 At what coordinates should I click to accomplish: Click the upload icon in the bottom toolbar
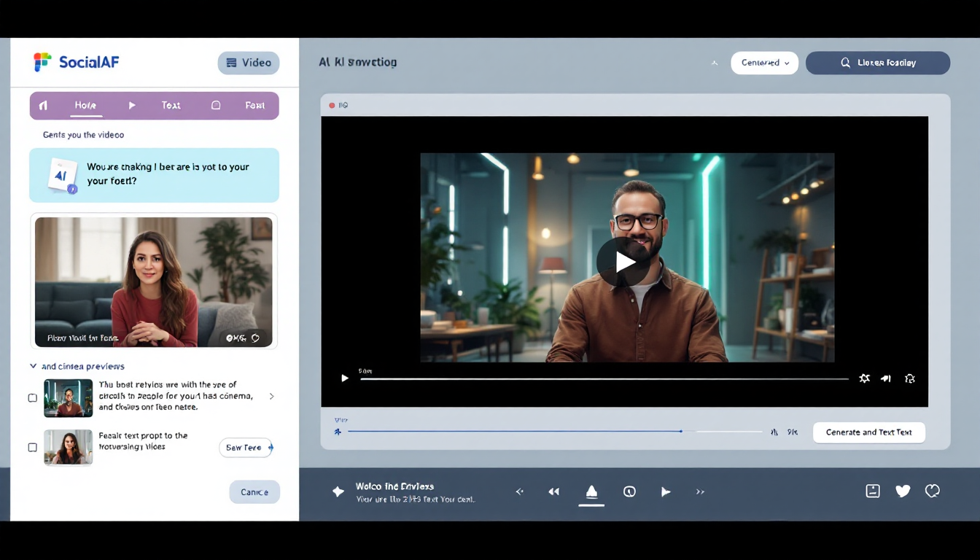[591, 491]
